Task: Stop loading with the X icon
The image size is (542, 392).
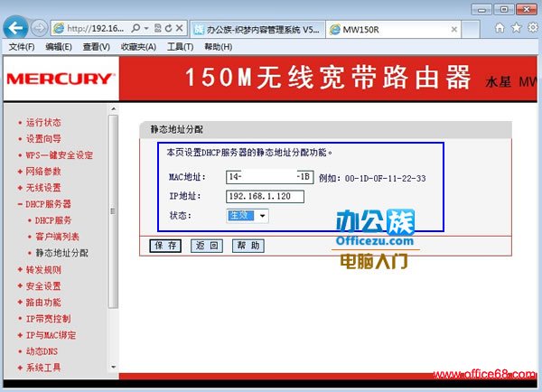Action: pyautogui.click(x=179, y=28)
